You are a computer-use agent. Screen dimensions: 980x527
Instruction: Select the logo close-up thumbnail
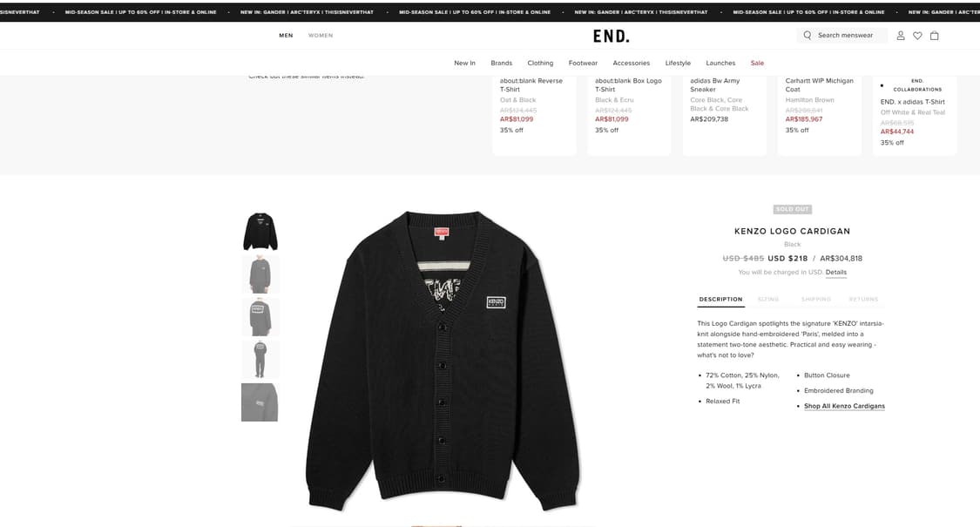tap(260, 402)
